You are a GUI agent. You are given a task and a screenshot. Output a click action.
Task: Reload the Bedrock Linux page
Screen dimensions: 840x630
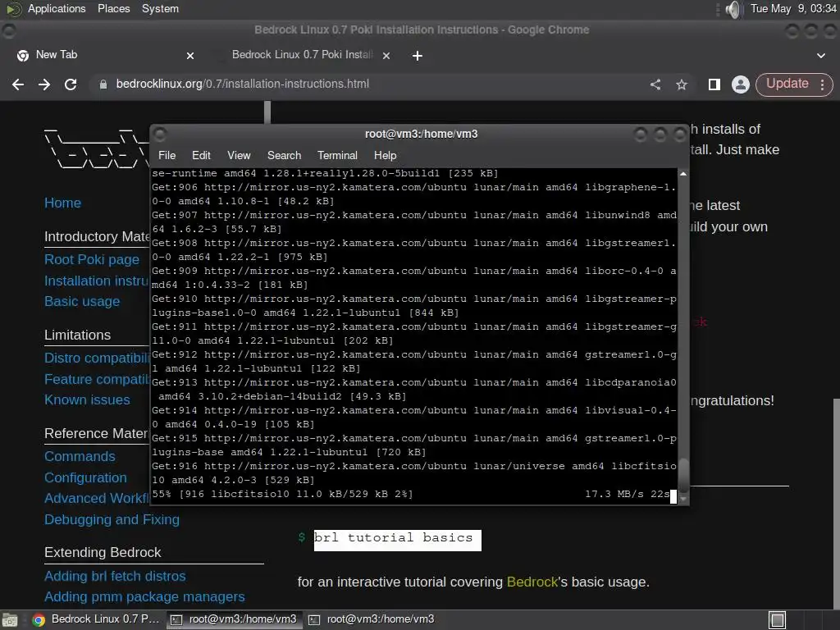71,84
